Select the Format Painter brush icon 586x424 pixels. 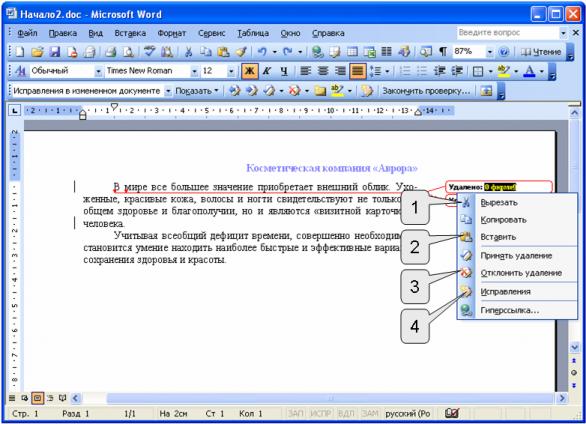(x=241, y=52)
